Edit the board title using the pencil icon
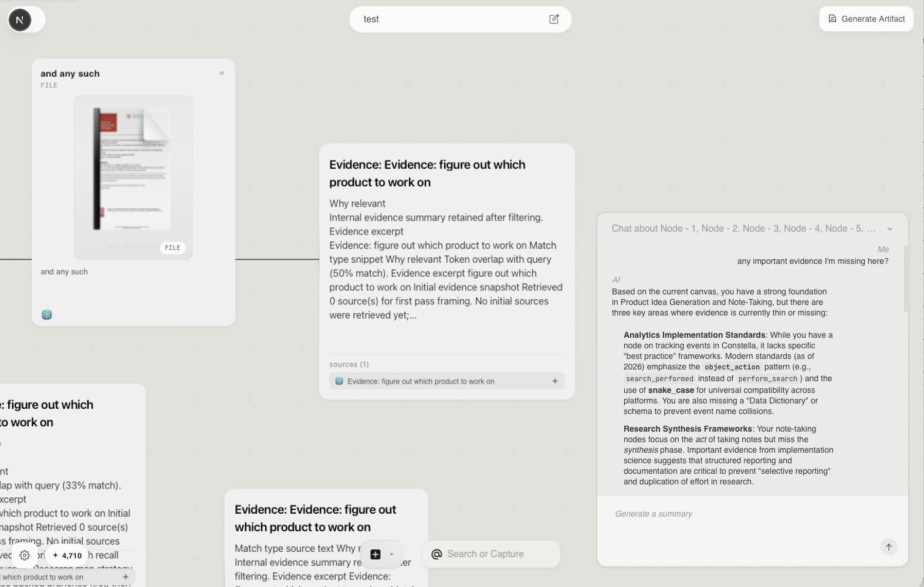 click(554, 19)
